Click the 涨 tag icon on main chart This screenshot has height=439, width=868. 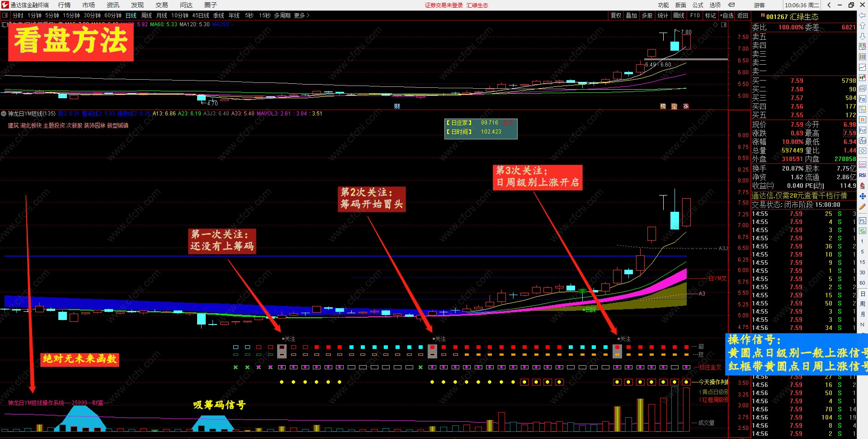[x=686, y=106]
